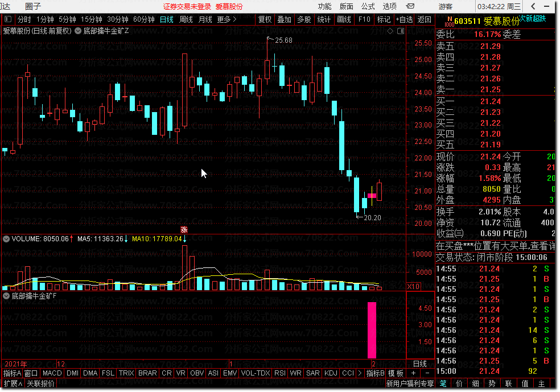Viewport: 560px width, 392px height.
Task: Click the X10 volume scale button
Action: pyautogui.click(x=413, y=286)
